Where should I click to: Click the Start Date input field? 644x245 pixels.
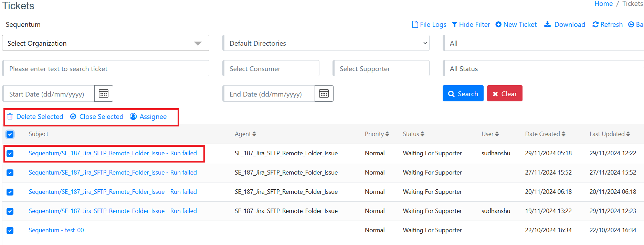click(x=49, y=94)
